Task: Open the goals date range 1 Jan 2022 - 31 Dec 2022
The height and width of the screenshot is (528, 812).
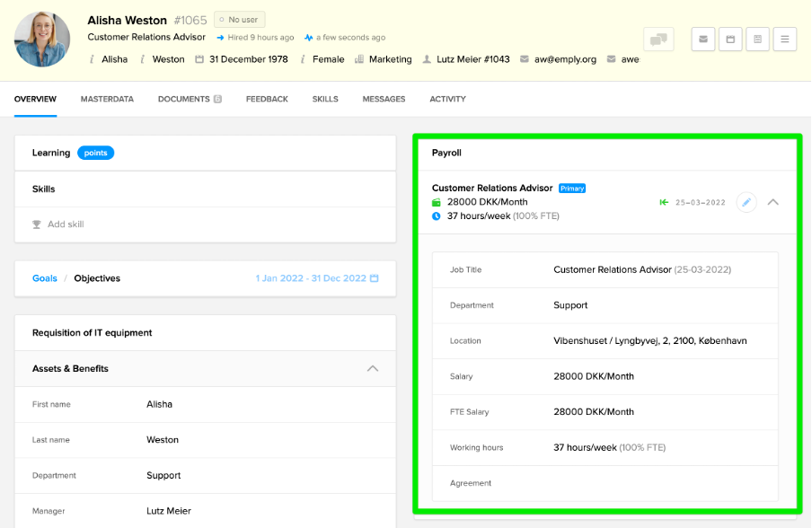Action: click(x=311, y=278)
